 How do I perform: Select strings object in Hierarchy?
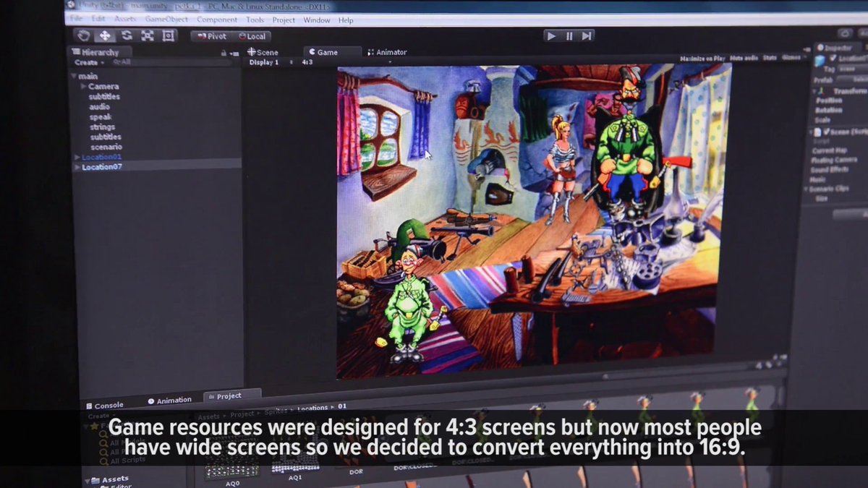click(103, 127)
